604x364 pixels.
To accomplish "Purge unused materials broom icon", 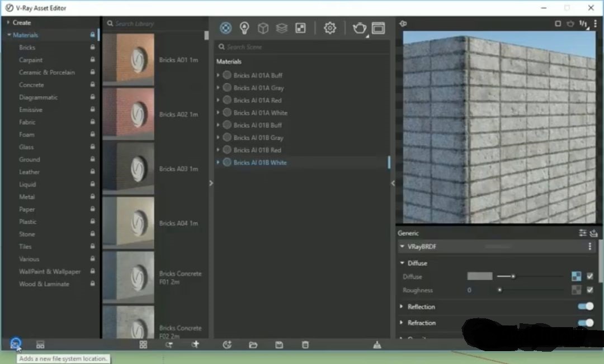I will (x=377, y=345).
